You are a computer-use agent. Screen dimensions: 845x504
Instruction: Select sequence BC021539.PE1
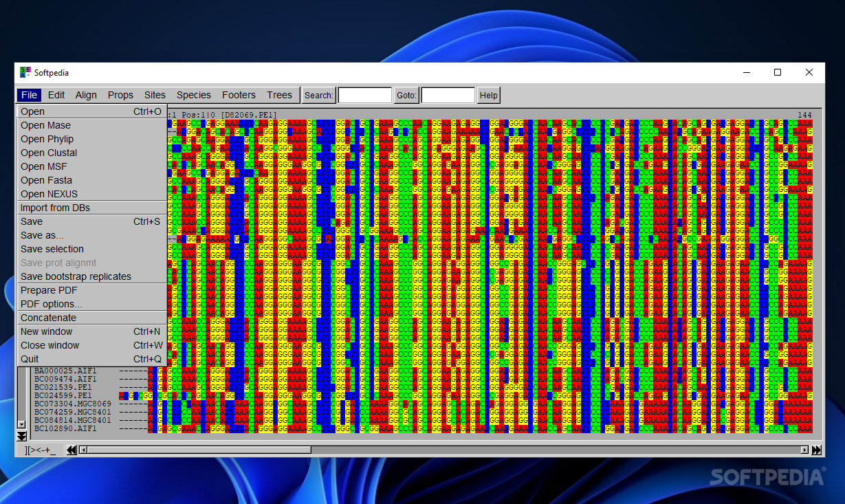pyautogui.click(x=63, y=388)
